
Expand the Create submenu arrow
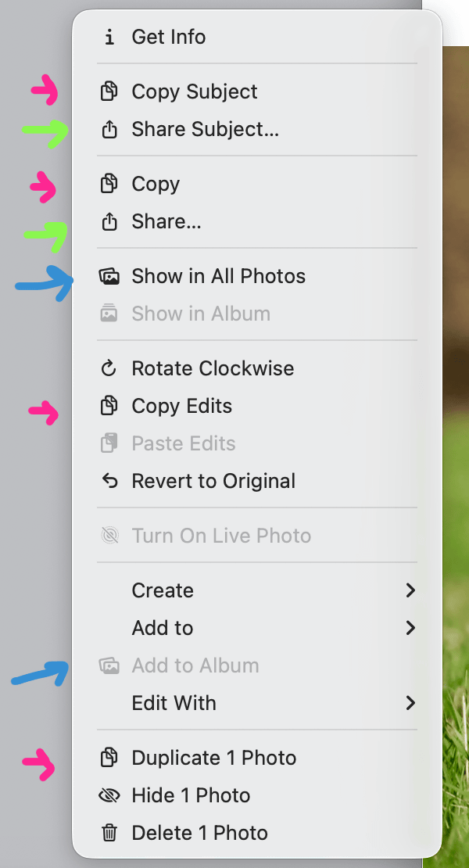click(x=410, y=590)
